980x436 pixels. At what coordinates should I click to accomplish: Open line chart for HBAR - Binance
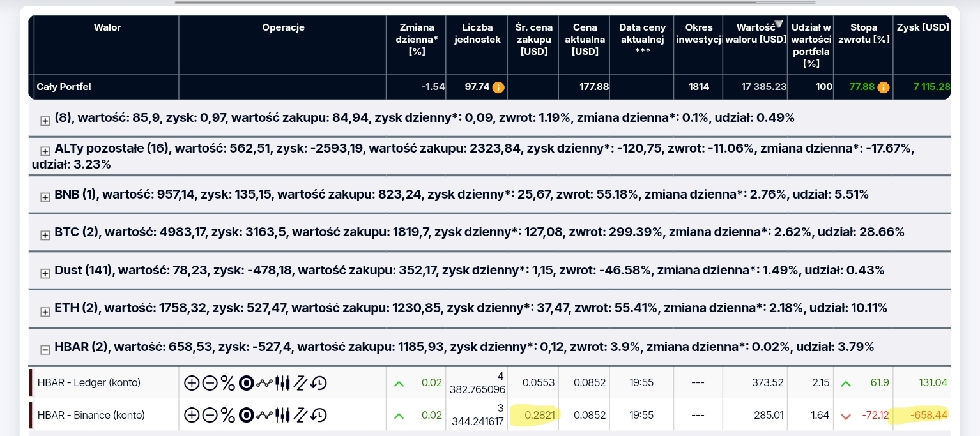point(264,416)
